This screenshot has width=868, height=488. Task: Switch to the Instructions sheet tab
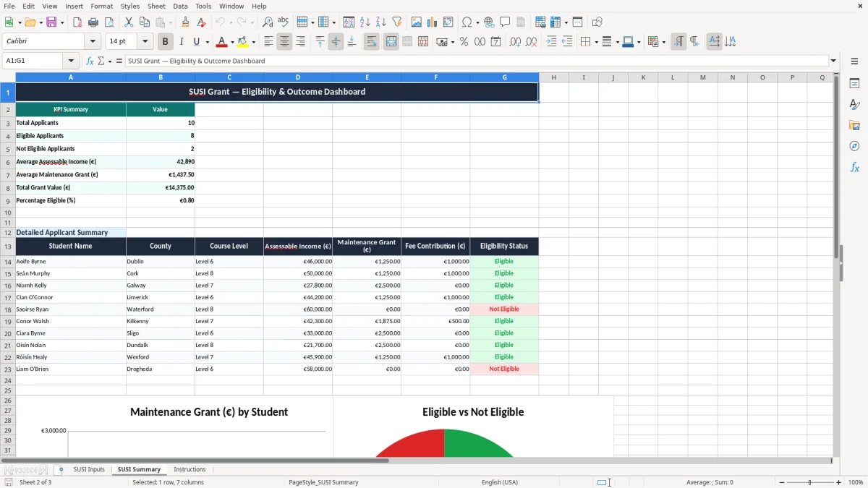click(190, 469)
